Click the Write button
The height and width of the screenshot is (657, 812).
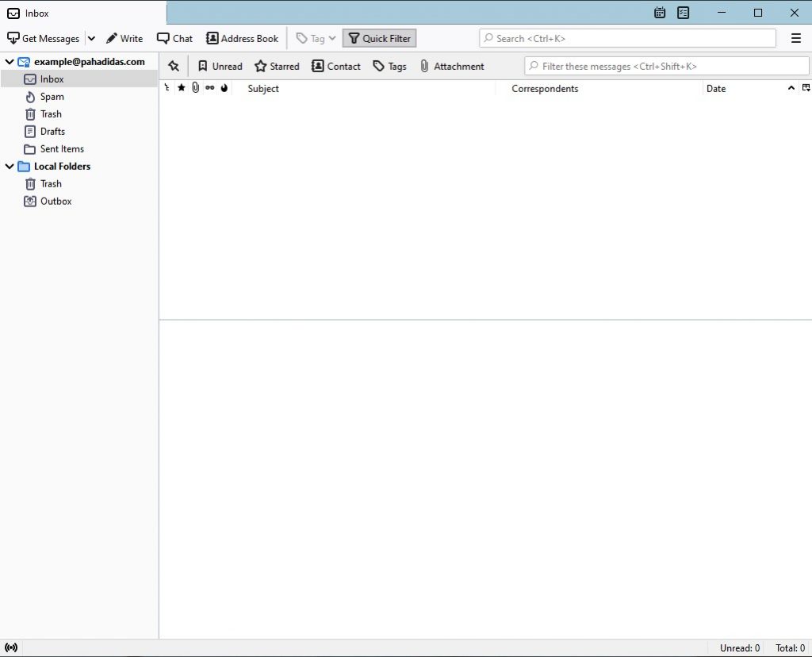tap(124, 38)
